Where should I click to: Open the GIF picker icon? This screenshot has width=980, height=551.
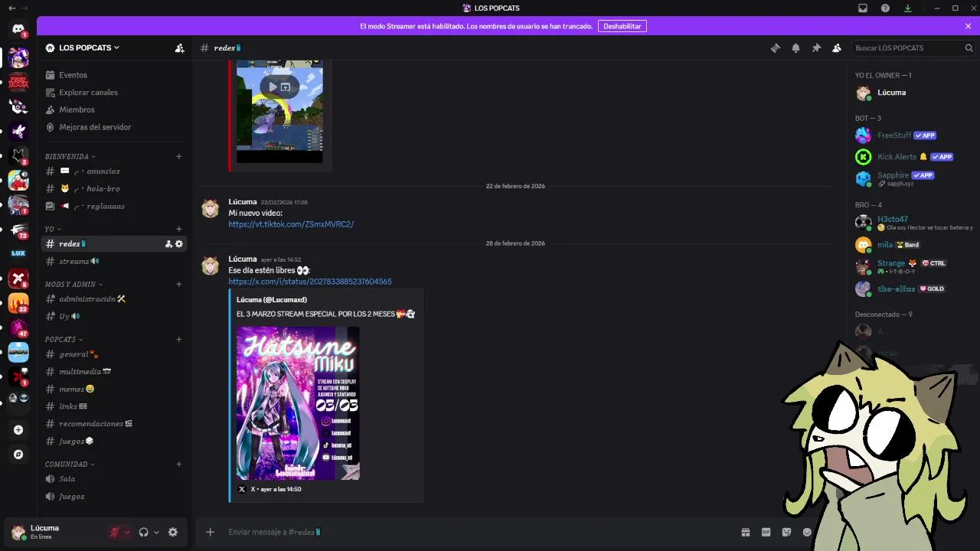pos(766,532)
